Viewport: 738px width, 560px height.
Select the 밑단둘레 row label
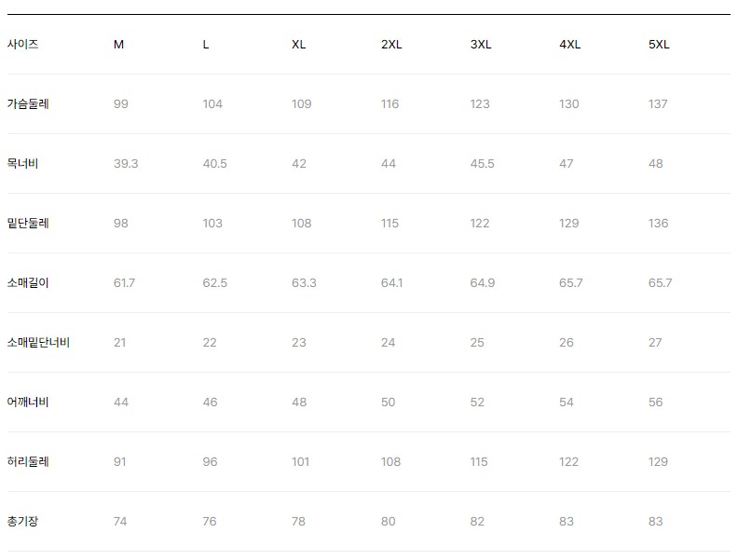(x=28, y=223)
